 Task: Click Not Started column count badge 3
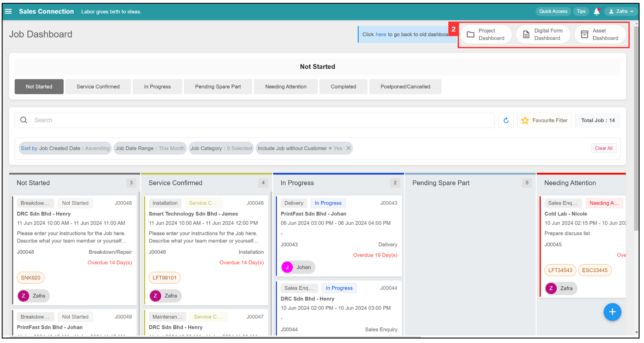click(131, 183)
